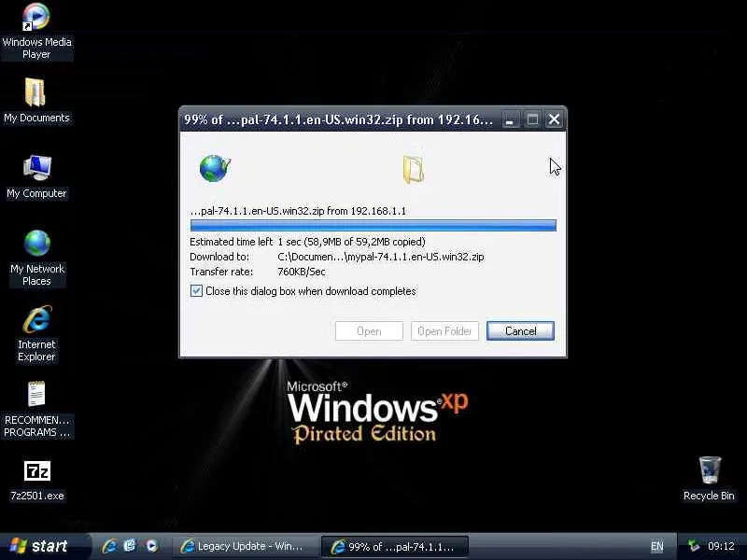The width and height of the screenshot is (747, 560).
Task: Click the disabled Open Folder button
Action: 444,331
